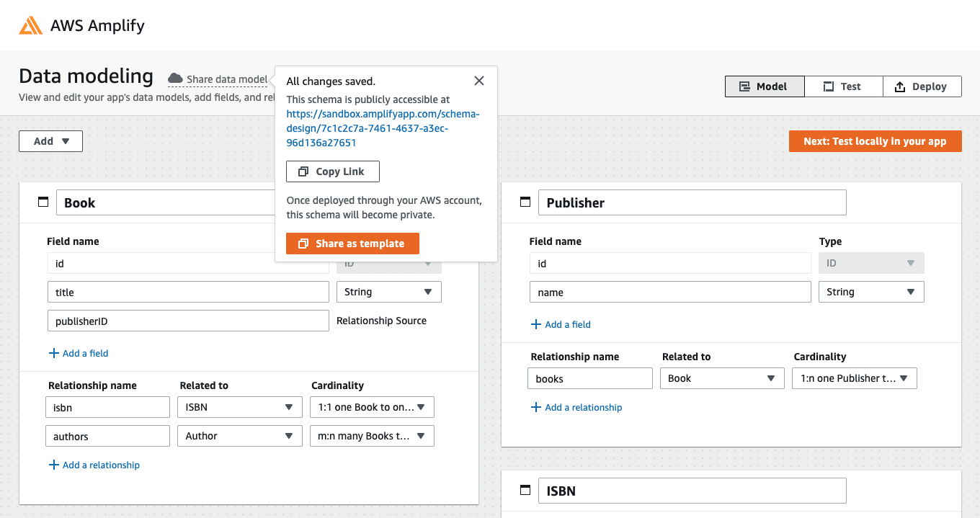Open the 1:n one Publisher cardinality dropdown
980x518 pixels.
(855, 378)
